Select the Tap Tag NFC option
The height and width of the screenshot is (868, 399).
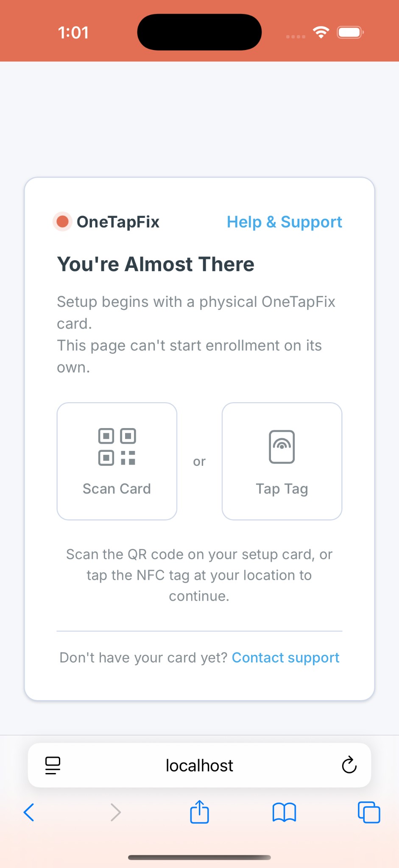[x=282, y=461]
